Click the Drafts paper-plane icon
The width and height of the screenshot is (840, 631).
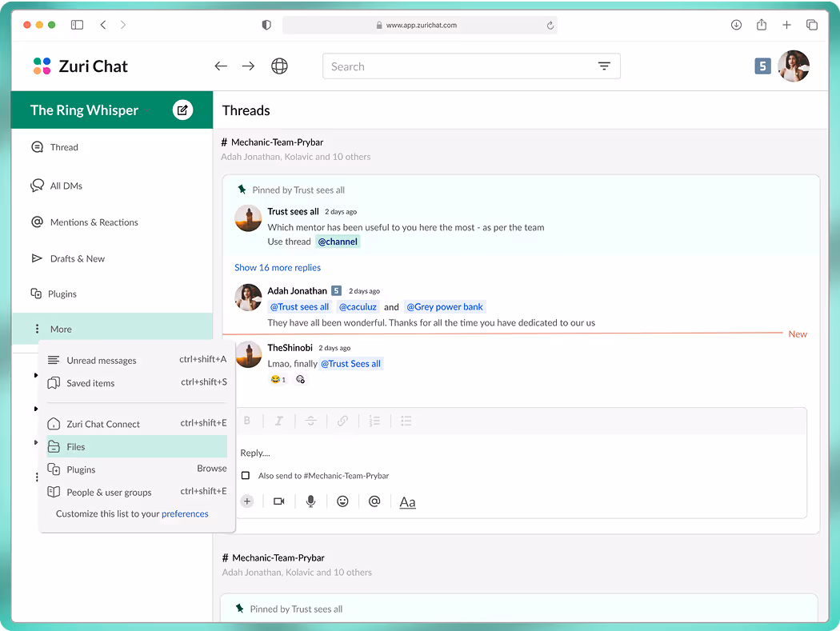coord(37,258)
